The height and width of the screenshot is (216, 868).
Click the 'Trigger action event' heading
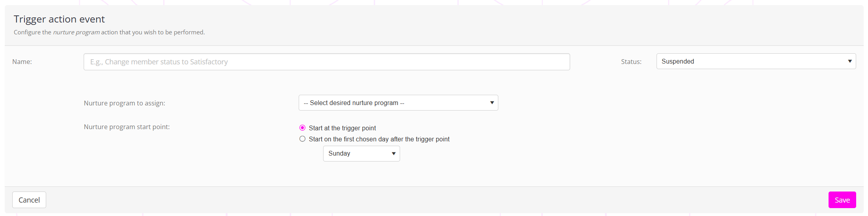(59, 19)
